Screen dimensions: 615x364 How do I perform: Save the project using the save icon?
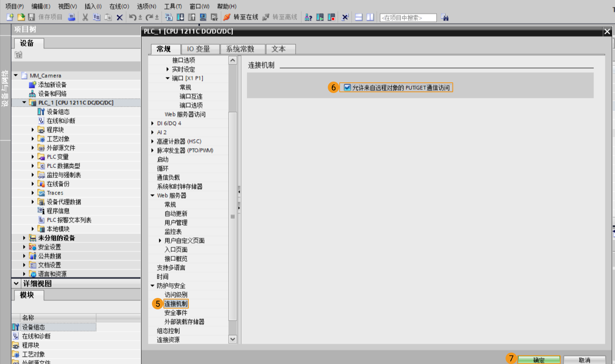(32, 17)
